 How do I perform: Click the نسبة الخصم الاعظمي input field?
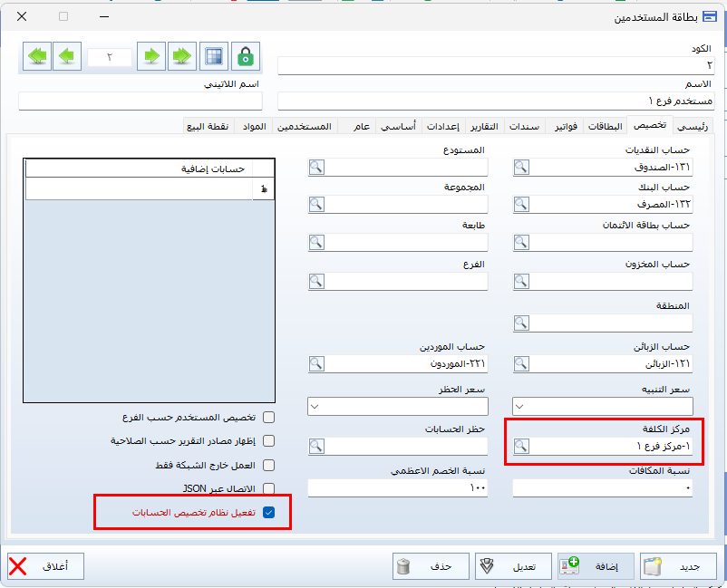coord(397,488)
